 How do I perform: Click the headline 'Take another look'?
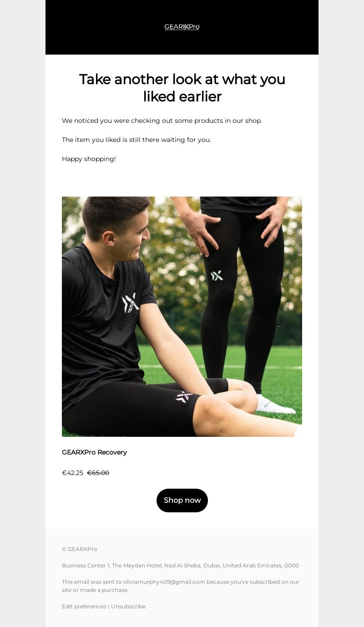click(x=182, y=88)
